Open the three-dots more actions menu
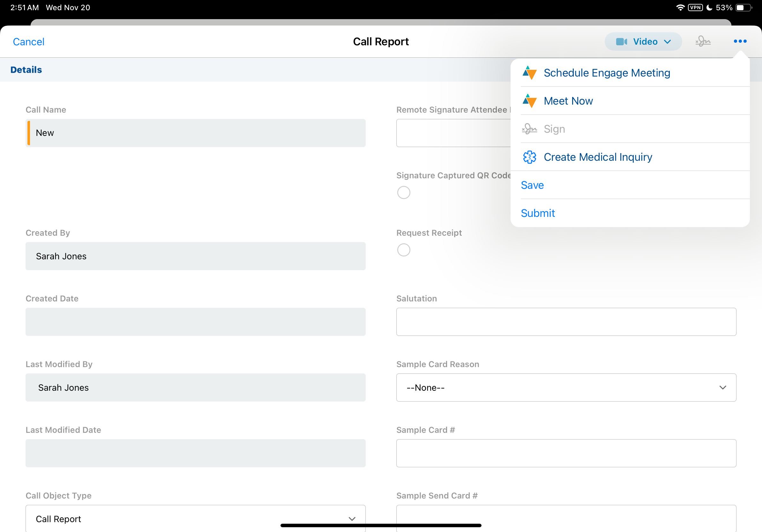This screenshot has height=532, width=762. tap(740, 41)
